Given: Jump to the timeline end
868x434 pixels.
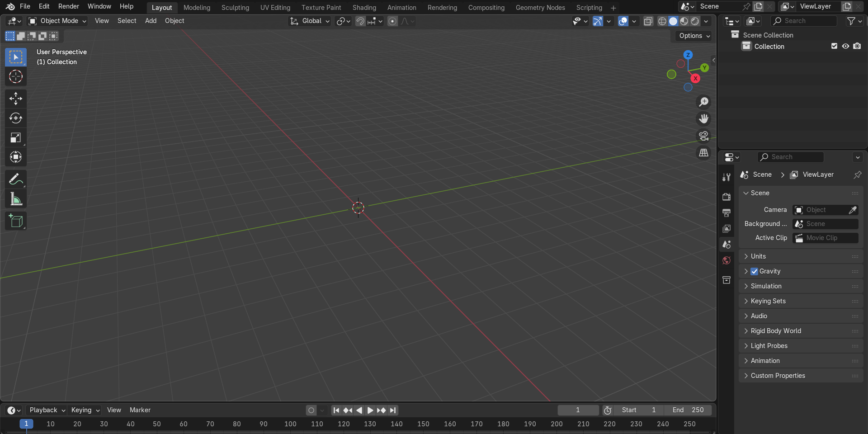Looking at the screenshot, I should [393, 410].
